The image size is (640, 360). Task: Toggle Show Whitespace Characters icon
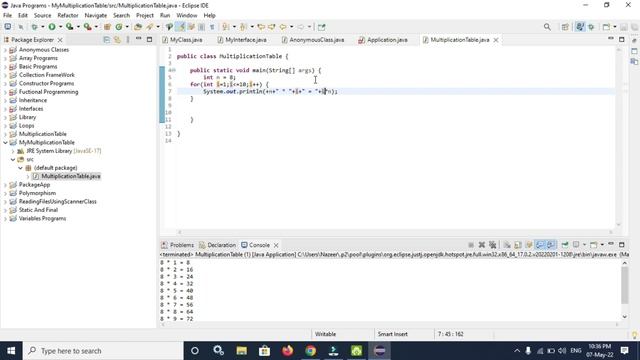pos(212,27)
